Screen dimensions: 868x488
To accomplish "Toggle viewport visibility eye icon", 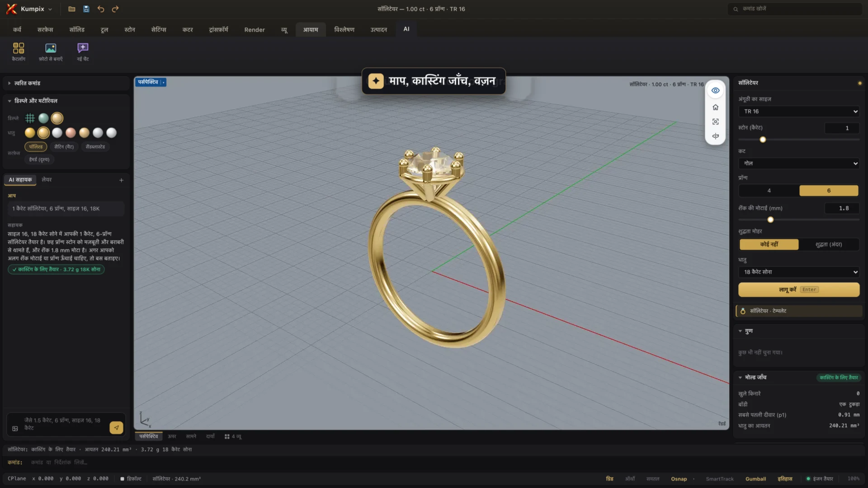I will [x=715, y=90].
